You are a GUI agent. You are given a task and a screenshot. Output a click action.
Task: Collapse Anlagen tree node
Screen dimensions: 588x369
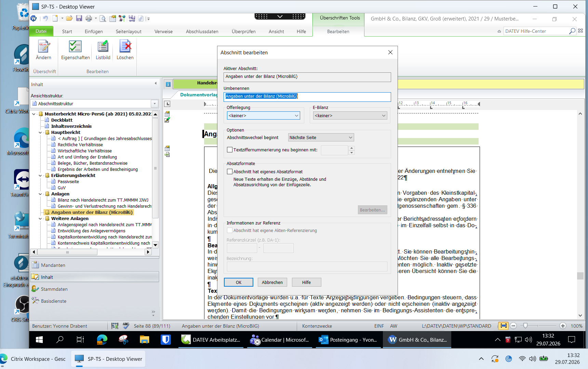40,194
